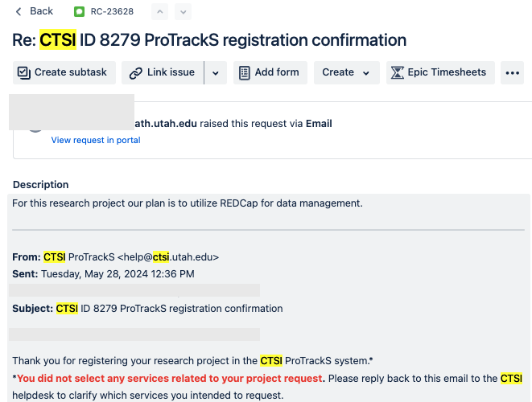Open issue key RC-23628
This screenshot has height=402, width=532.
click(x=112, y=11)
